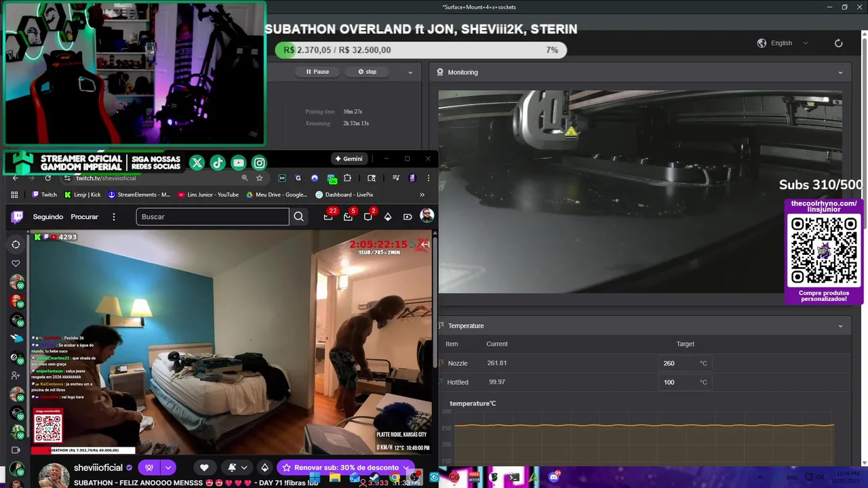Show more bookmarks chevron

click(422, 195)
